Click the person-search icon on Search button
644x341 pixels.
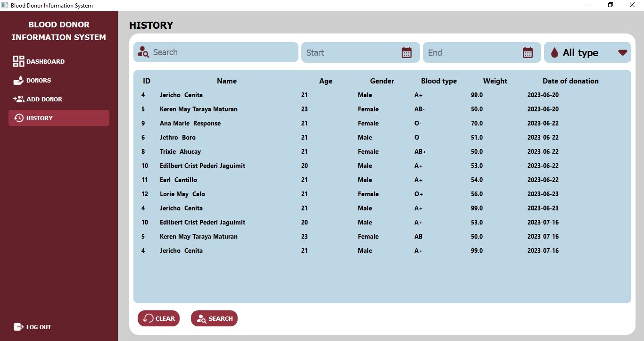tap(201, 318)
